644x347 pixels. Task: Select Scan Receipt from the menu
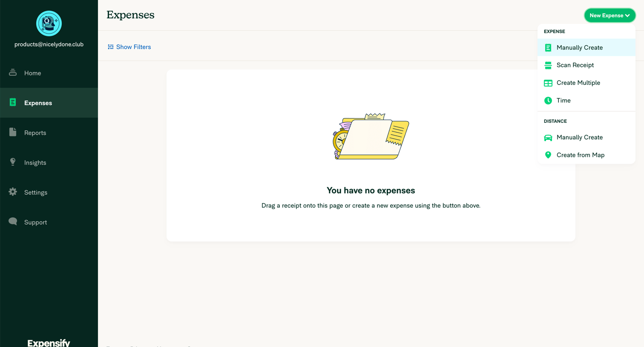586,65
